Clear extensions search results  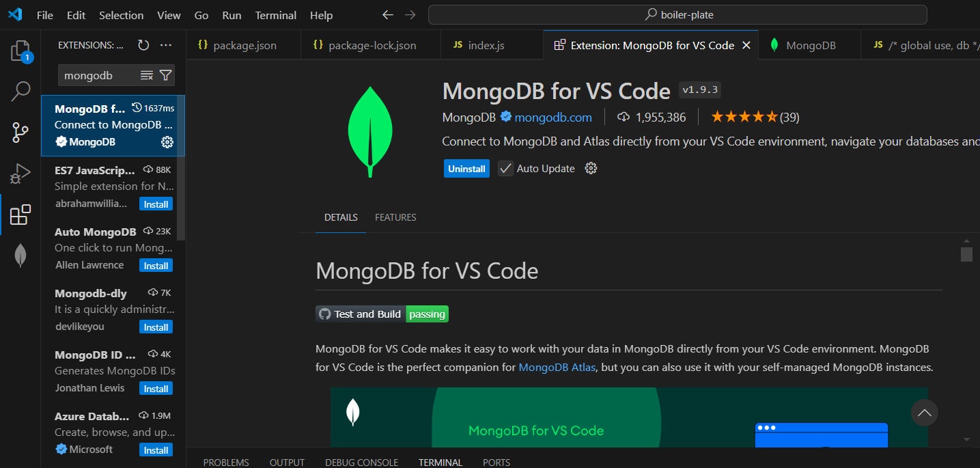pyautogui.click(x=147, y=75)
